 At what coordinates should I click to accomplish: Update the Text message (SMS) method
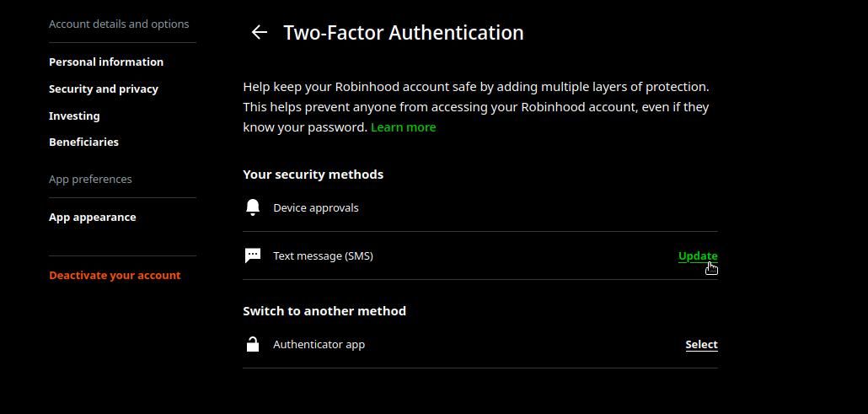(698, 255)
